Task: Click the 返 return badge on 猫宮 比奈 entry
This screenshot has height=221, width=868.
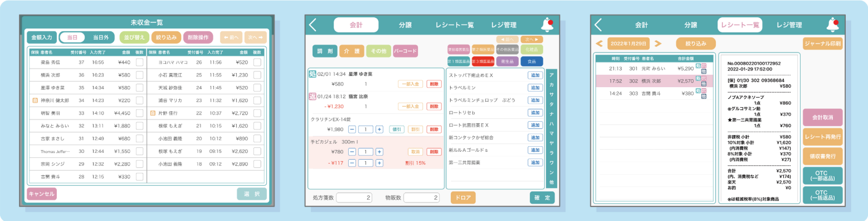Action: [x=312, y=96]
